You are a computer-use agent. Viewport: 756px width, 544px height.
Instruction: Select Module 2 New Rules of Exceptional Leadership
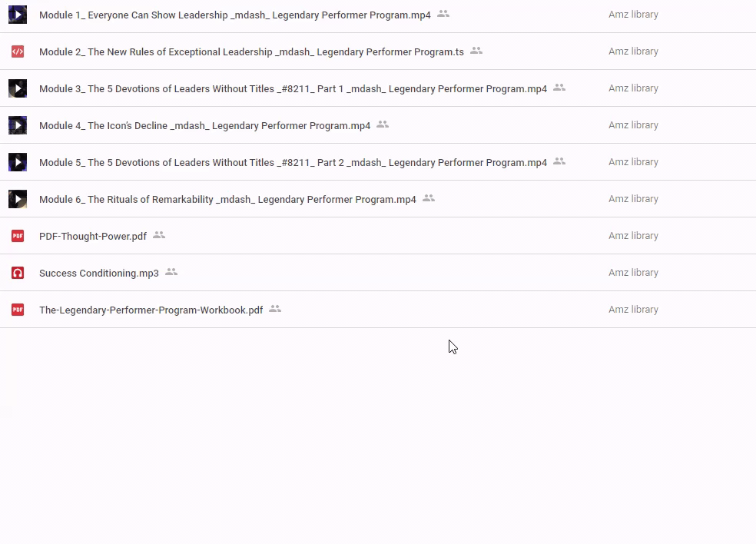tap(251, 52)
